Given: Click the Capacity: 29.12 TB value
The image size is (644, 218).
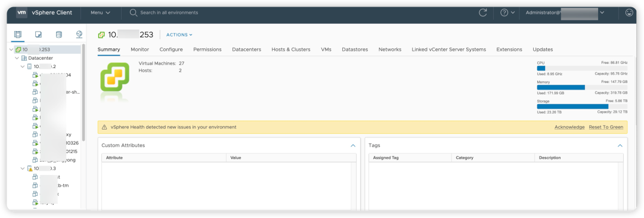Looking at the screenshot, I should click(612, 112).
